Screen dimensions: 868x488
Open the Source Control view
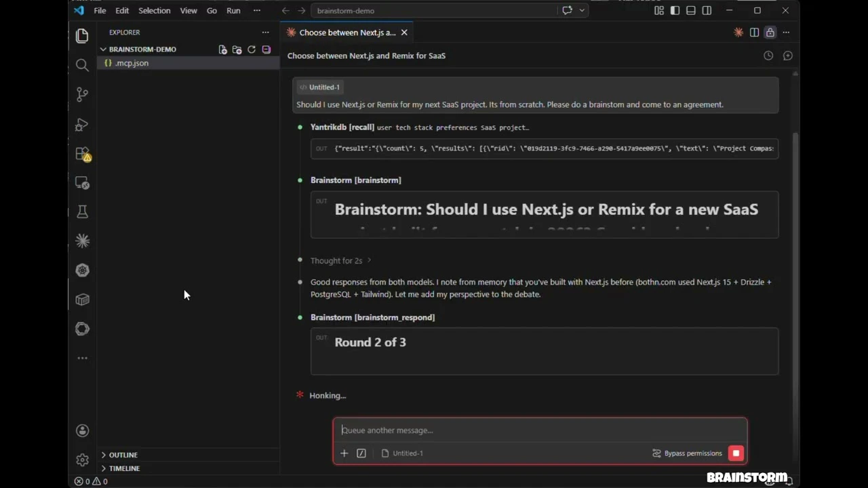(82, 95)
